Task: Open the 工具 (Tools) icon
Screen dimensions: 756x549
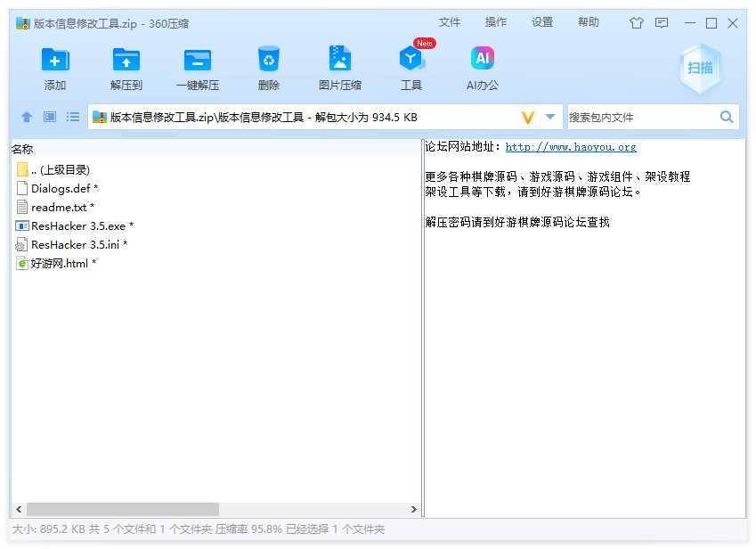Action: [x=411, y=61]
